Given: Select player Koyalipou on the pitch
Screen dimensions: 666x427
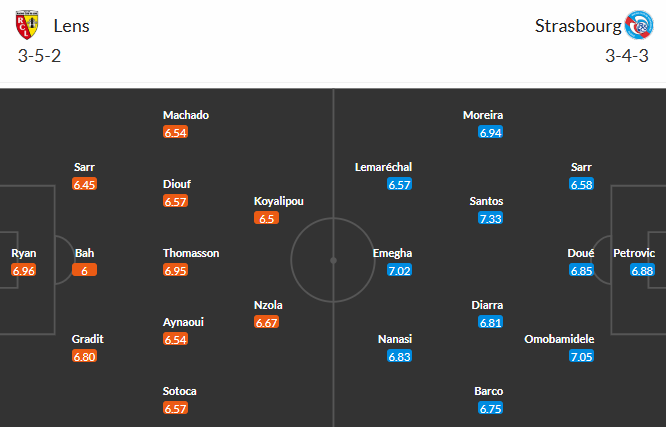Looking at the screenshot, I should click(x=279, y=201).
